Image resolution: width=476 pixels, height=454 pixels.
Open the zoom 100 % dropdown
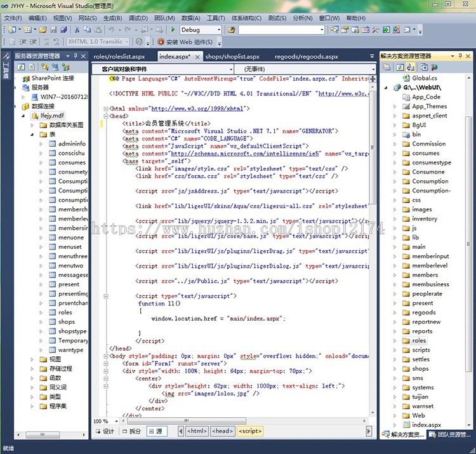point(116,421)
